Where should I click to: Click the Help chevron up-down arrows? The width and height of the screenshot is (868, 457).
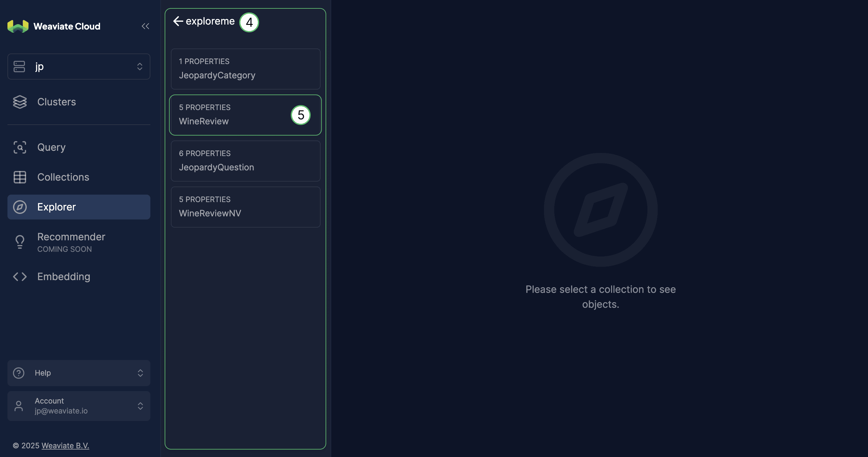[x=140, y=373]
